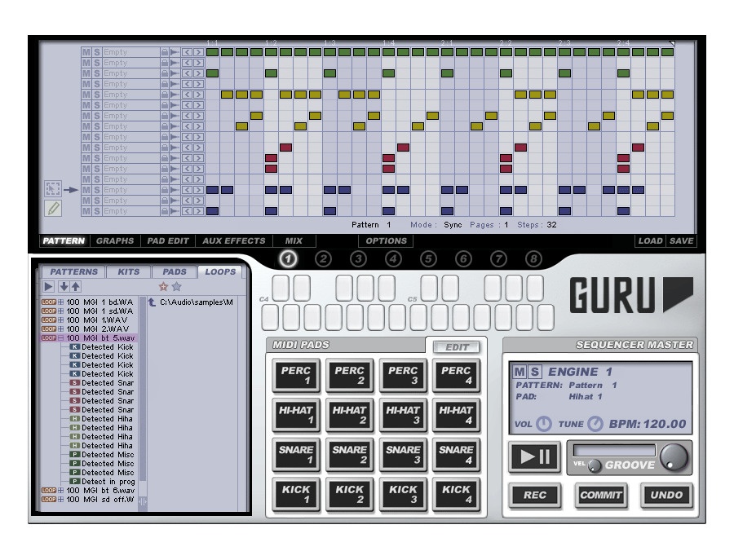The width and height of the screenshot is (734, 560).
Task: Click the lock icon on the first track row
Action: click(164, 52)
